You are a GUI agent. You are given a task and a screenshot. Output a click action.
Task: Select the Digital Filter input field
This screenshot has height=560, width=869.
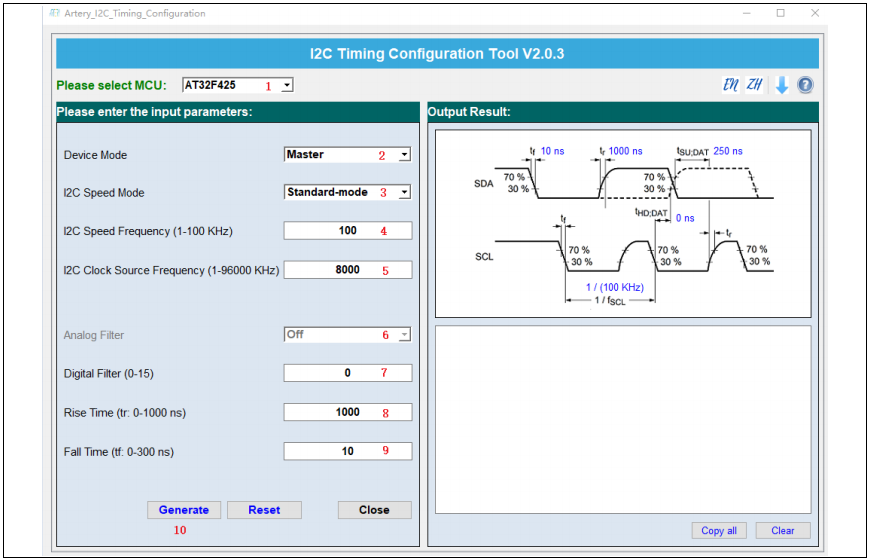tap(347, 373)
